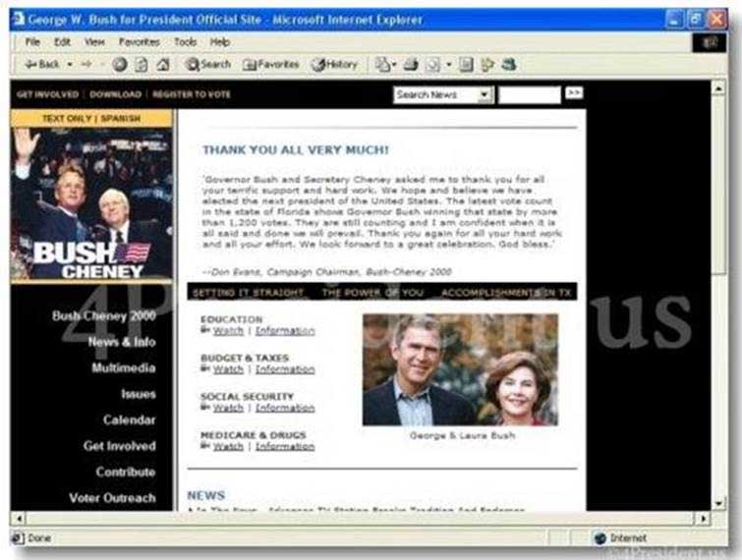Click the Watch link under Education
The image size is (742, 560).
[228, 331]
